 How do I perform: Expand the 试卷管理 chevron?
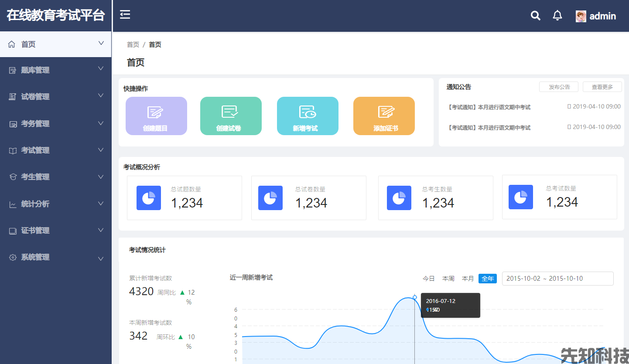(101, 95)
